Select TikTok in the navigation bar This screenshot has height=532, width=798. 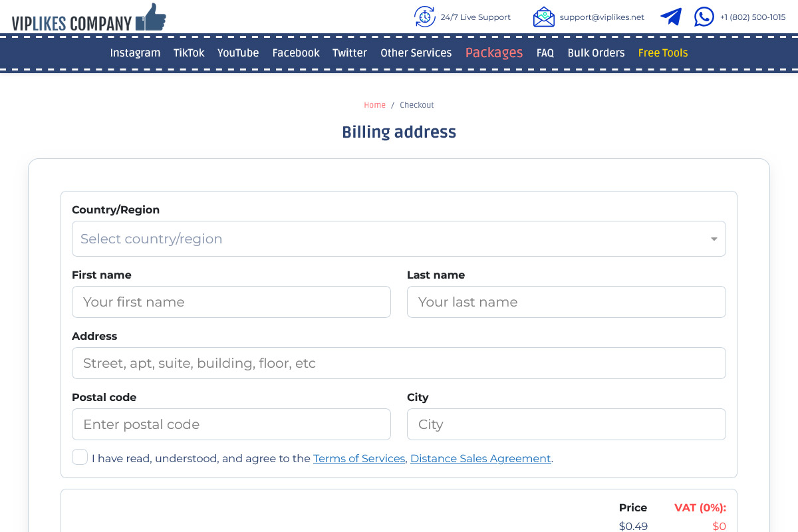(189, 53)
